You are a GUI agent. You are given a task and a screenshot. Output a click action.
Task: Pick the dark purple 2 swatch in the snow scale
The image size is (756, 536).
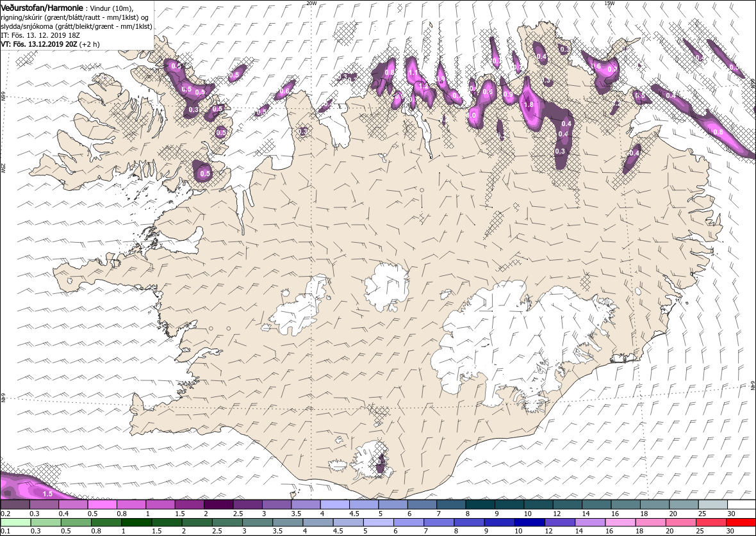click(x=218, y=504)
